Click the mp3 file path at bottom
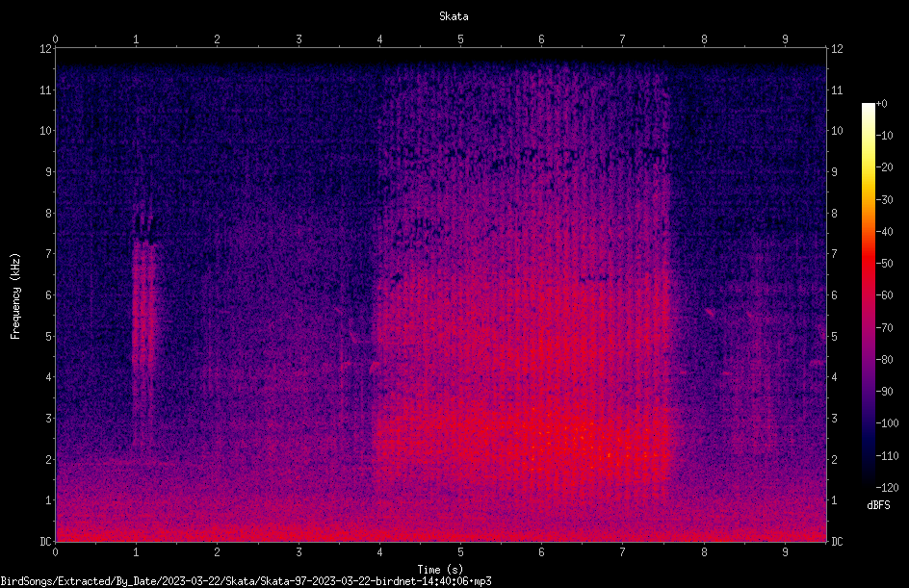 coord(246,581)
